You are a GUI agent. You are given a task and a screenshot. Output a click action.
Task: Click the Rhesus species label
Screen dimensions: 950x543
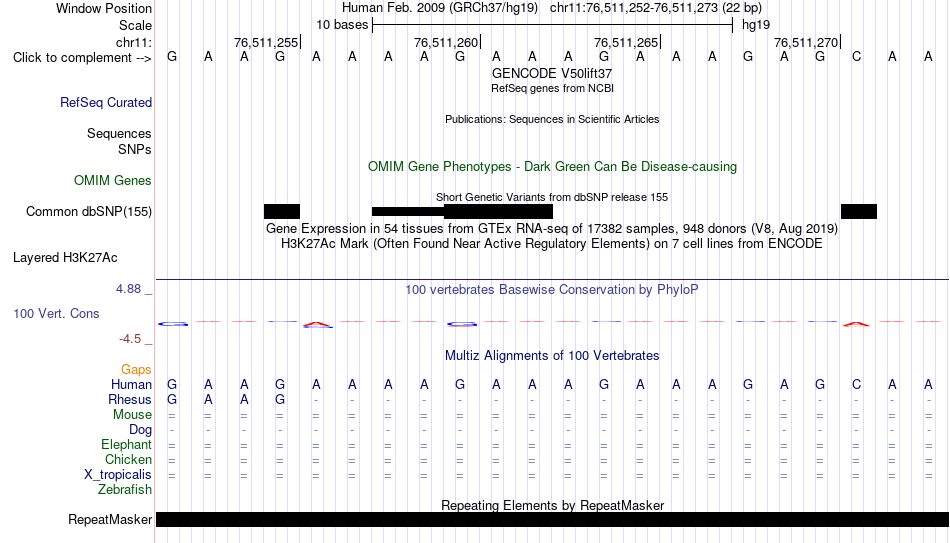coord(130,400)
